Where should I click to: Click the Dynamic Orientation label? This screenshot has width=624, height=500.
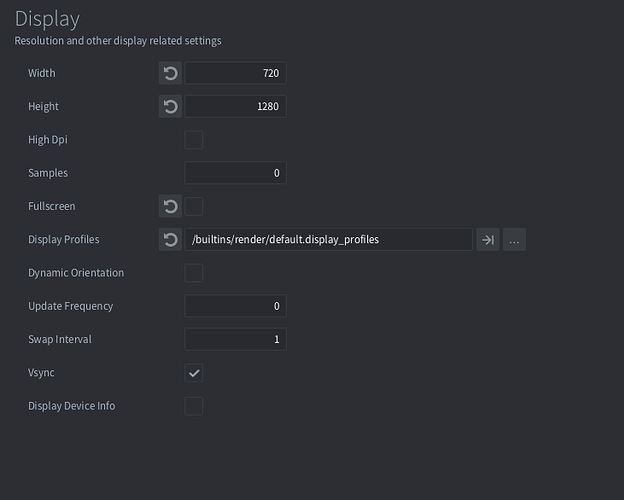click(76, 273)
